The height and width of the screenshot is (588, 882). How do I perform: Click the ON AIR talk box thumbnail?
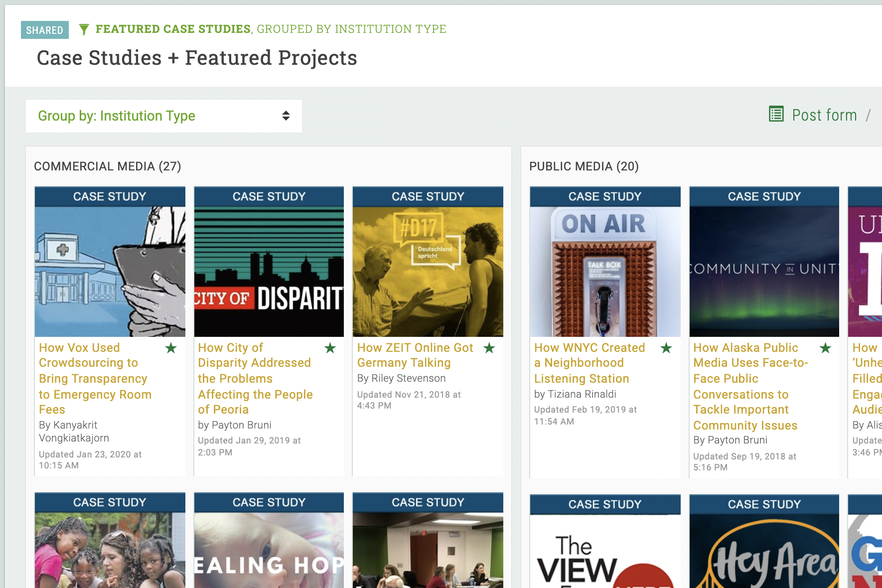point(605,272)
